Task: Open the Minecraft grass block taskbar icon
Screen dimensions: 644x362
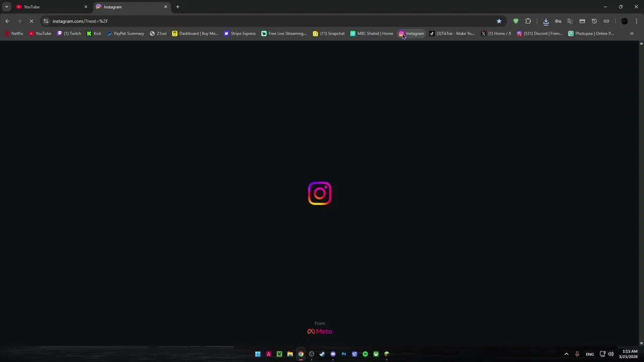Action: click(x=386, y=354)
